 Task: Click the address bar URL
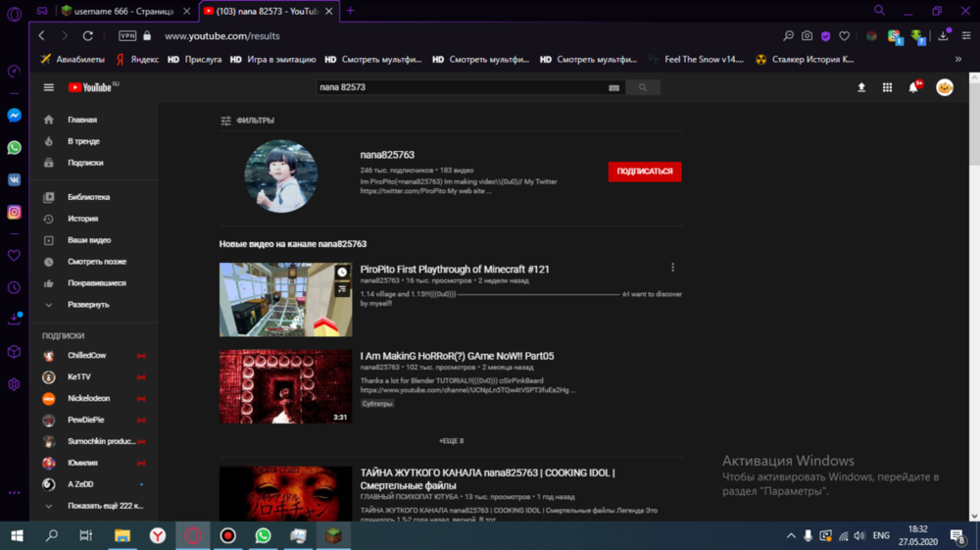(221, 36)
